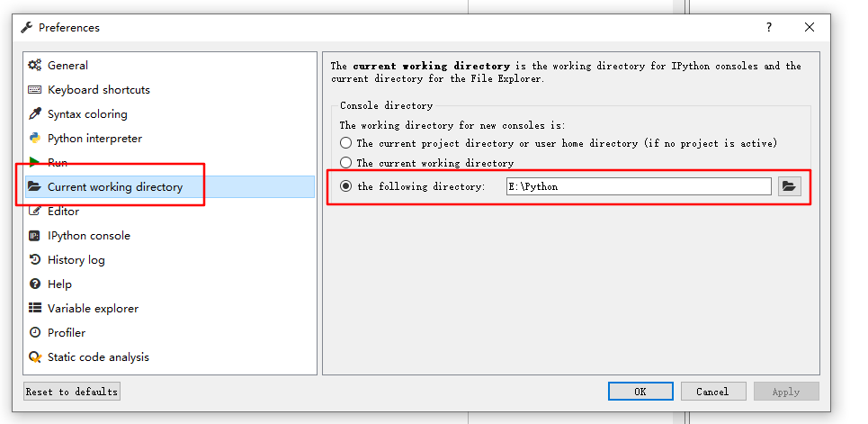Click the question mark help button in the title bar
Screen dimensions: 868x424
click(769, 27)
